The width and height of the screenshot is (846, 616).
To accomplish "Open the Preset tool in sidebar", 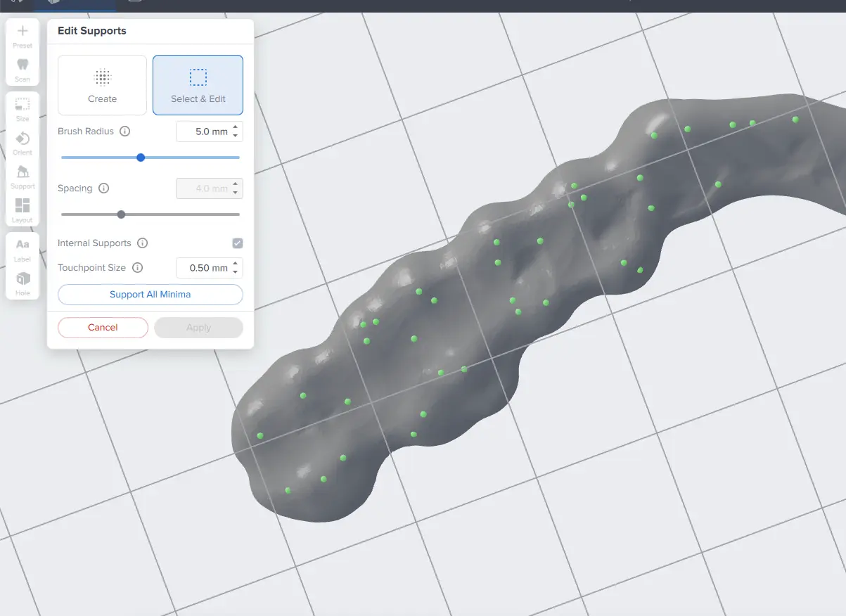I will [x=23, y=36].
